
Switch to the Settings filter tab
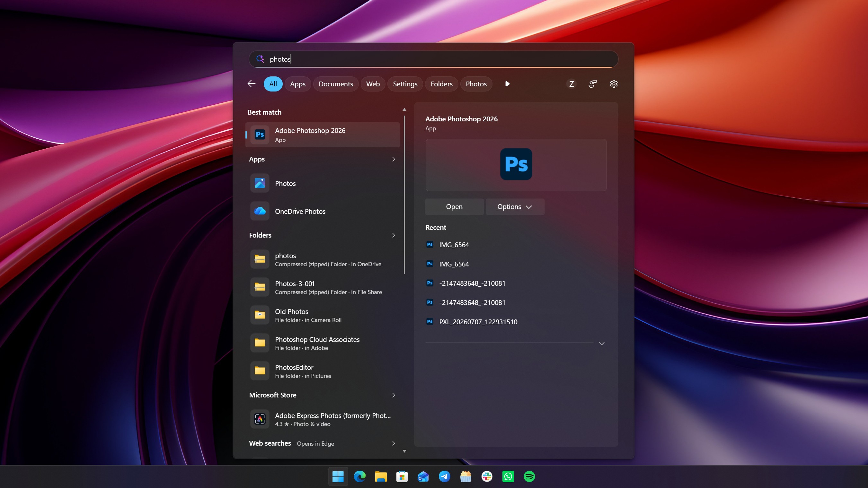405,84
